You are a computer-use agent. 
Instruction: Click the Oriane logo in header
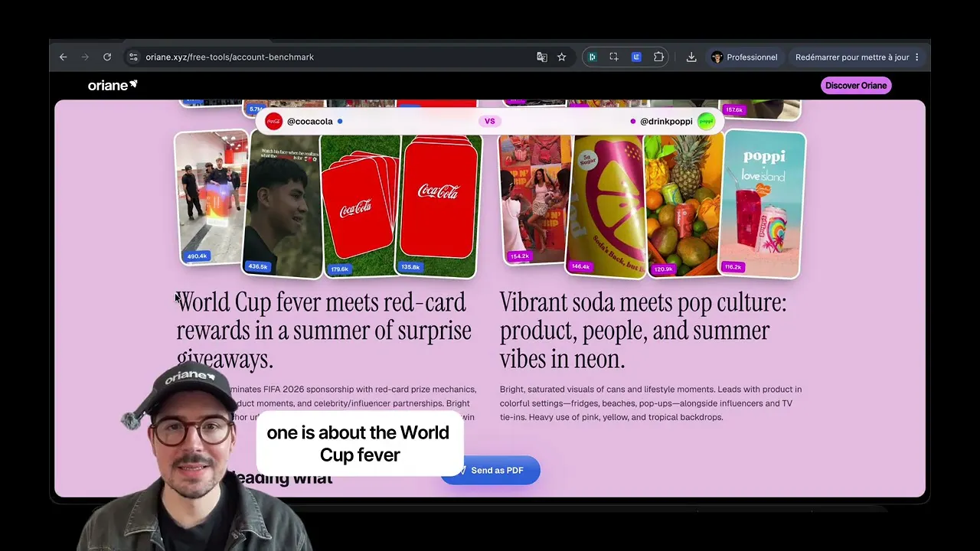[x=113, y=85]
